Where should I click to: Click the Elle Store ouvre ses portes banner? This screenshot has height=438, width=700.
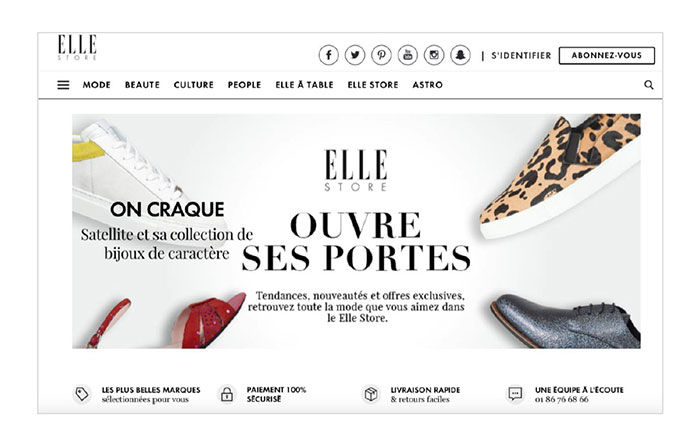tap(356, 231)
